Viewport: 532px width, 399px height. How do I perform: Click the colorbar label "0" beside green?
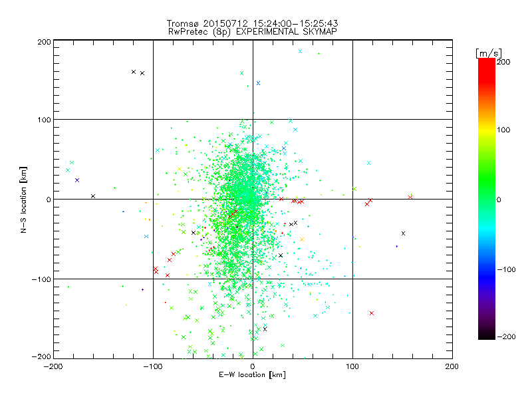[x=499, y=200]
